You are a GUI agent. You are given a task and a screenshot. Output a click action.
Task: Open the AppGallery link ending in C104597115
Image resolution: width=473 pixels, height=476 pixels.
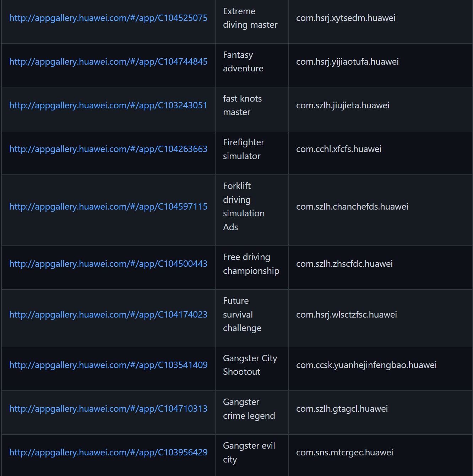coord(108,207)
